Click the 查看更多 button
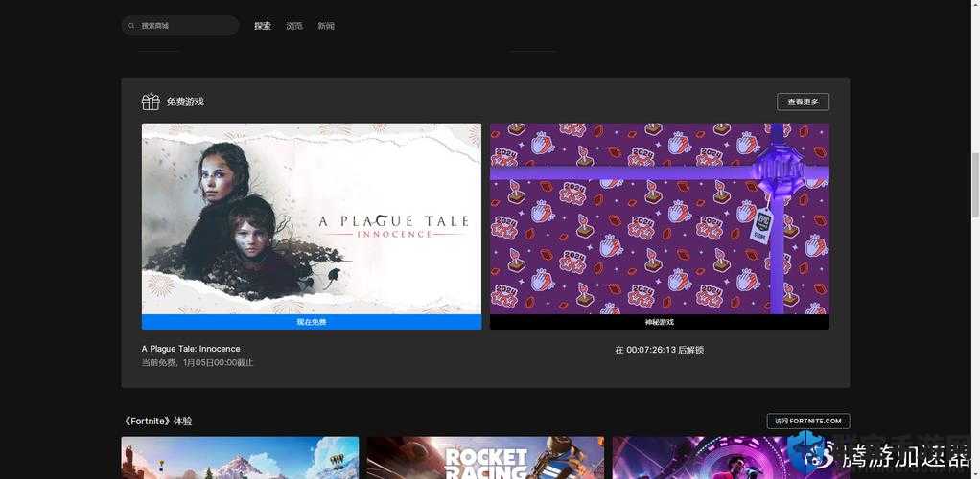Screen dimensions: 980x479 tap(804, 102)
